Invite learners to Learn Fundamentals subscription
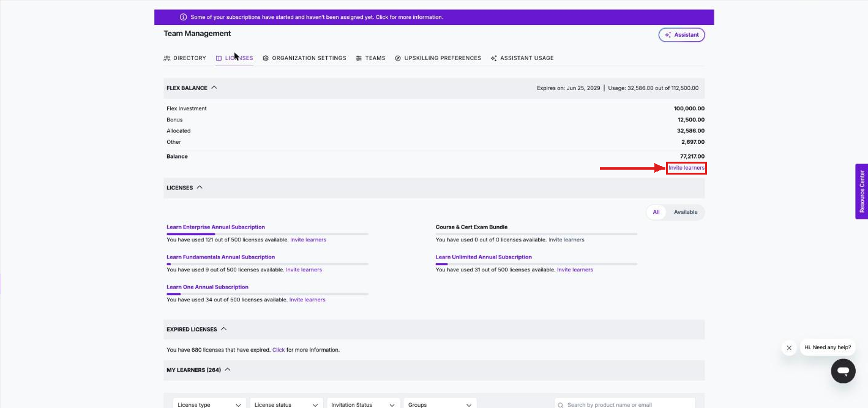Viewport: 868px width, 408px height. pyautogui.click(x=304, y=270)
